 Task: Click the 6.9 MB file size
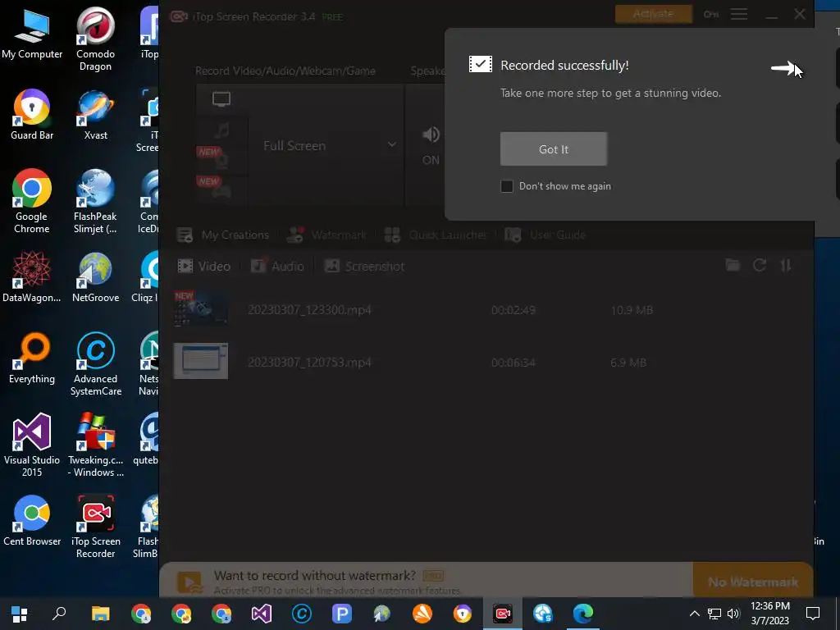click(628, 363)
